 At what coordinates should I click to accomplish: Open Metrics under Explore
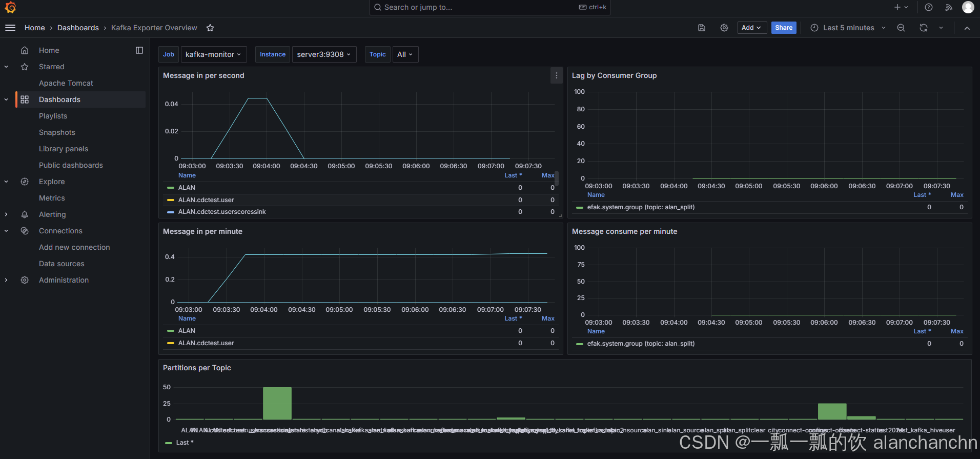click(x=52, y=198)
